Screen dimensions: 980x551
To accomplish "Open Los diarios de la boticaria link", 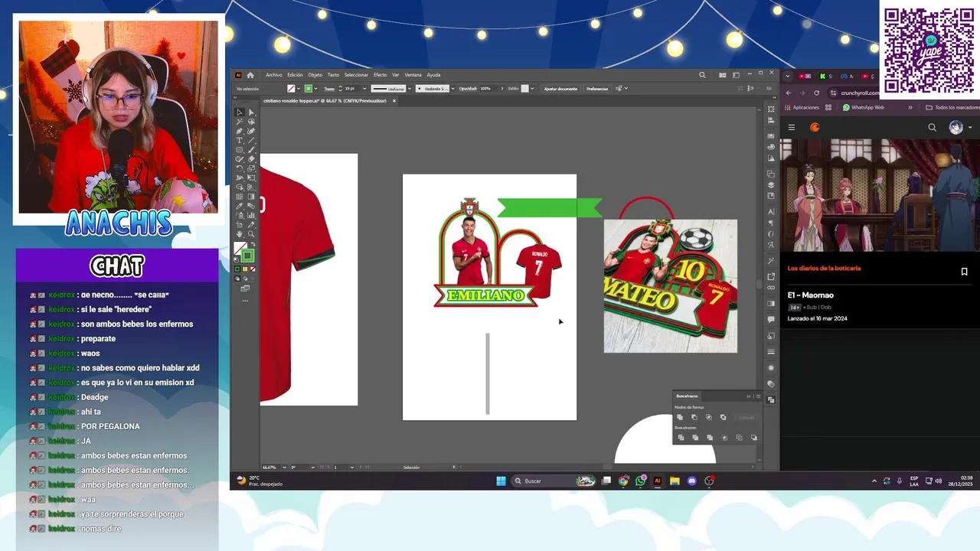I will (824, 269).
